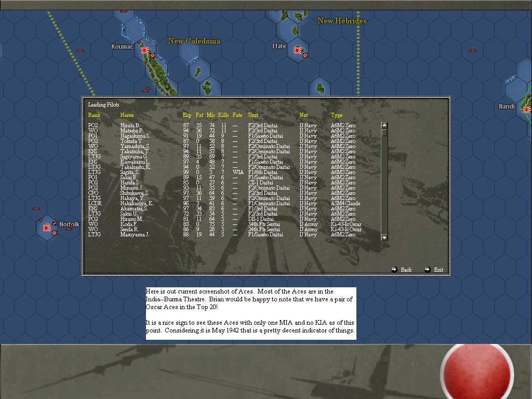The image size is (532, 399).
Task: Click the 54th Ftr Sentai unit entry
Action: [264, 224]
